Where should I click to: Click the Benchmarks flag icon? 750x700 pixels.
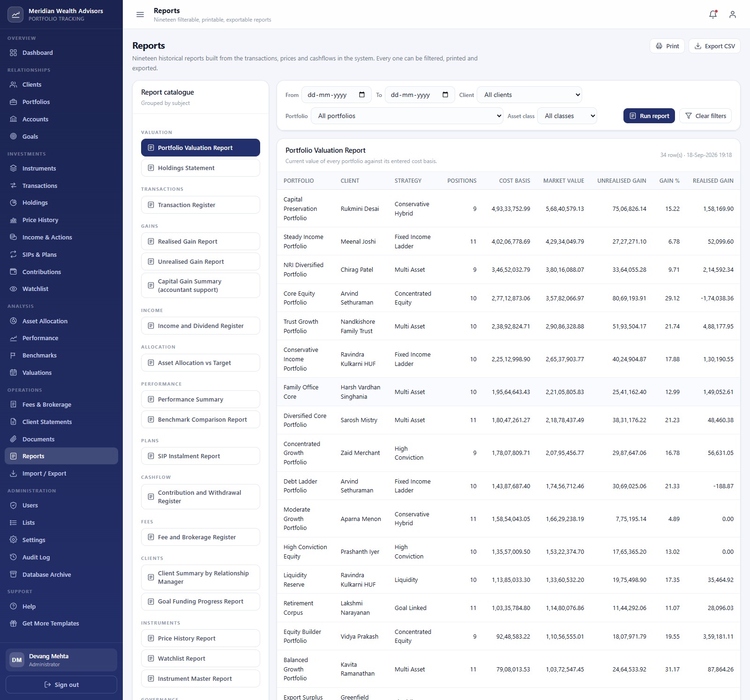point(13,356)
